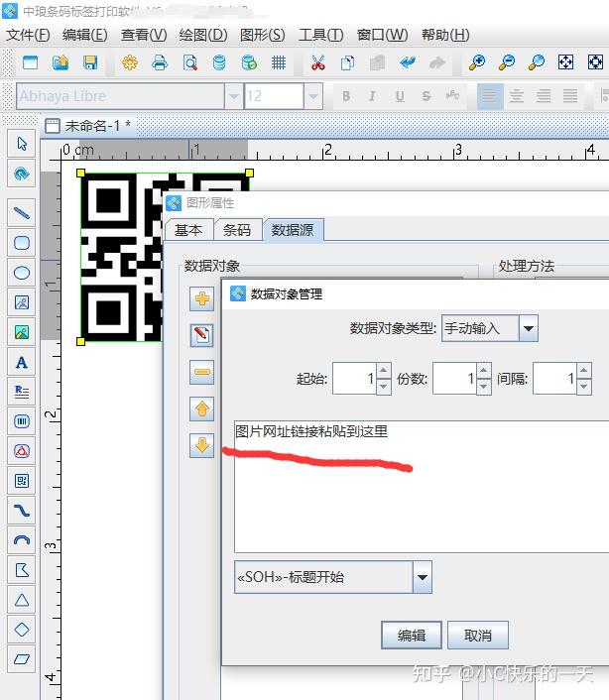This screenshot has height=700, width=609.
Task: Click the Zoom In magnifier icon
Action: point(477,62)
